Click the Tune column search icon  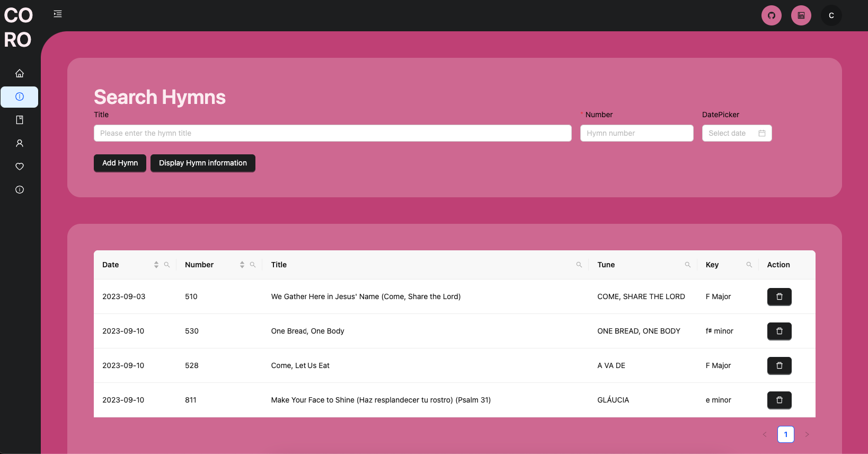coord(687,265)
